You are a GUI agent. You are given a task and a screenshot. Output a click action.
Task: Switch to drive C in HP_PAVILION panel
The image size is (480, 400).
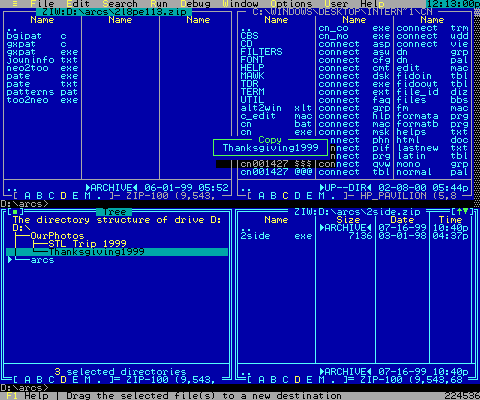285,196
